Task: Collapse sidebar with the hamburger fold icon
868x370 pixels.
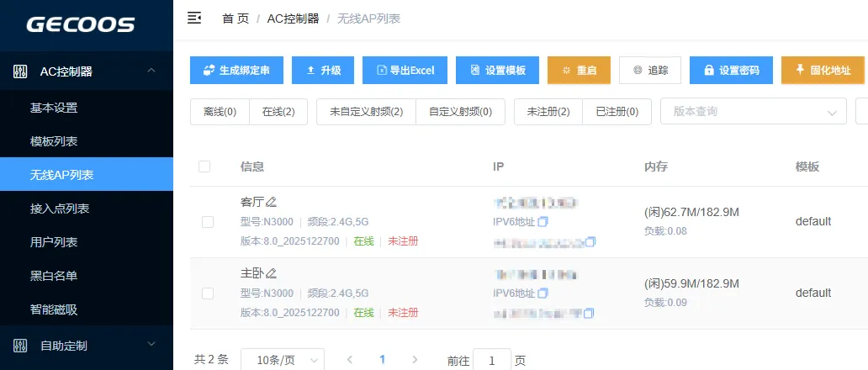Action: point(194,18)
